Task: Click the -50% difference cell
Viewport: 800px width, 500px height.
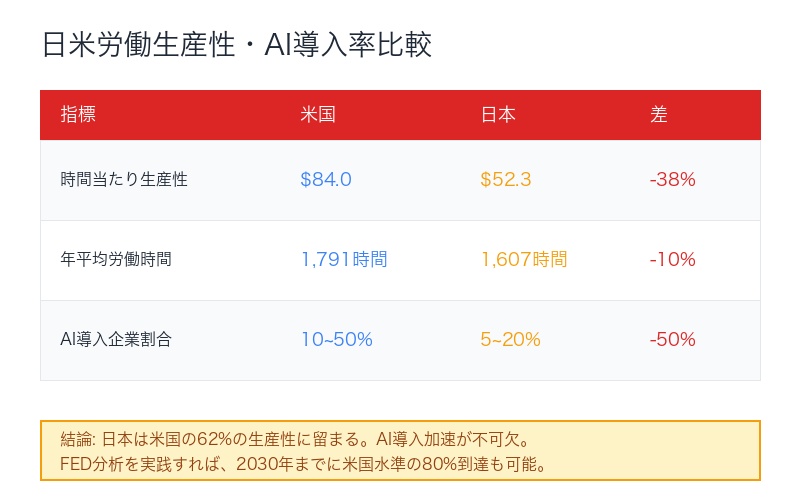Action: [672, 340]
